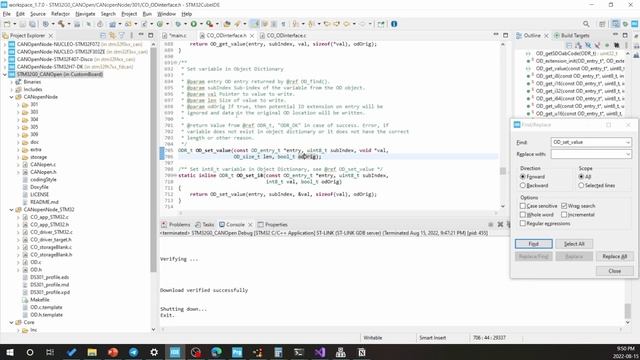Viewport: 640px width, 360px height.
Task: Run the application with the green Run icon
Action: click(x=193, y=24)
